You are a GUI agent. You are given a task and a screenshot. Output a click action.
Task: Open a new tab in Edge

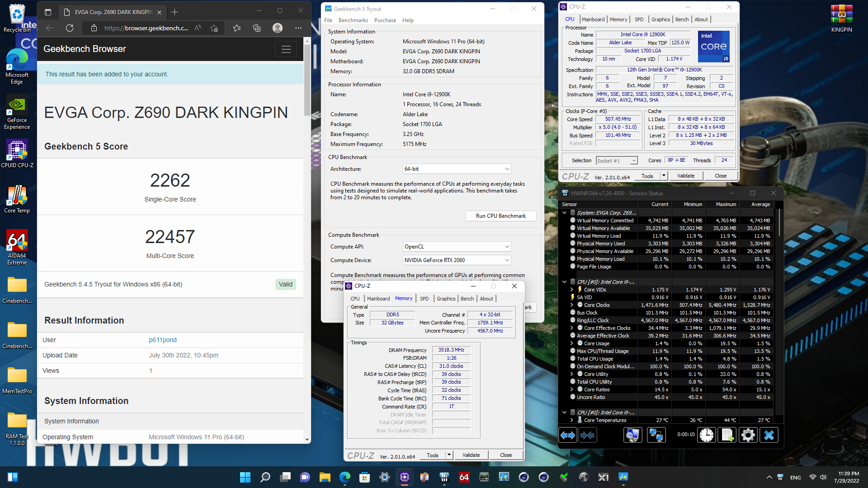pyautogui.click(x=175, y=12)
